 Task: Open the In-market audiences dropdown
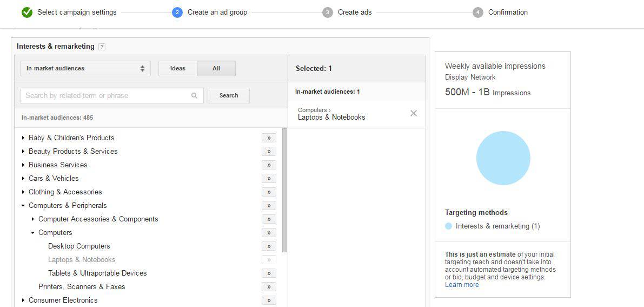click(x=85, y=68)
